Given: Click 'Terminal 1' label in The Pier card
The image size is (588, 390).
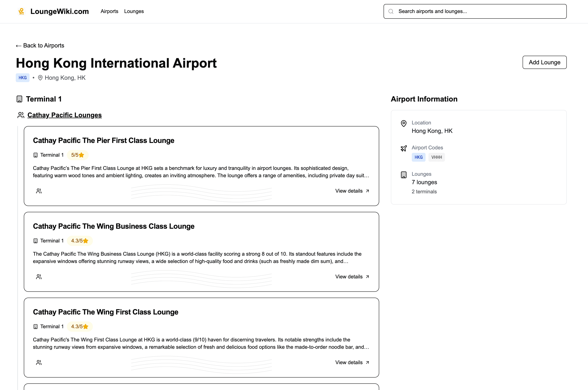Looking at the screenshot, I should (x=52, y=155).
